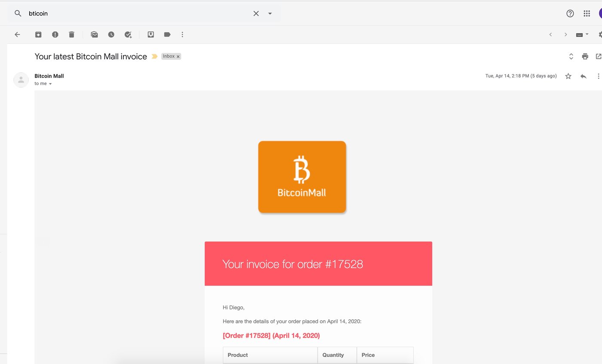Screen dimensions: 602x364
Task: Delete this email with the trash icon
Action: pos(71,34)
